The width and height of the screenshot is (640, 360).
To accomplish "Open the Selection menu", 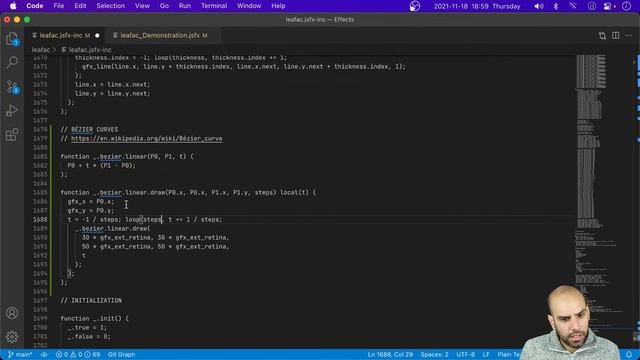I will [x=111, y=6].
